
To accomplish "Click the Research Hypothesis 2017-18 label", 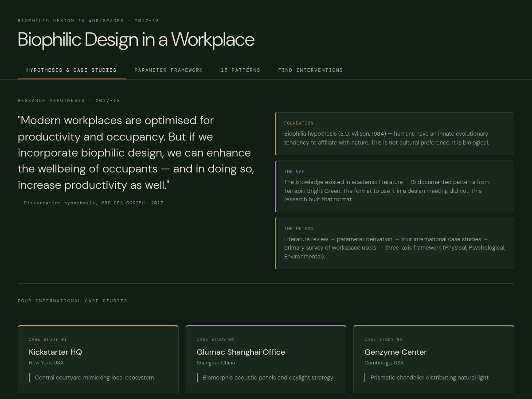I will point(69,101).
